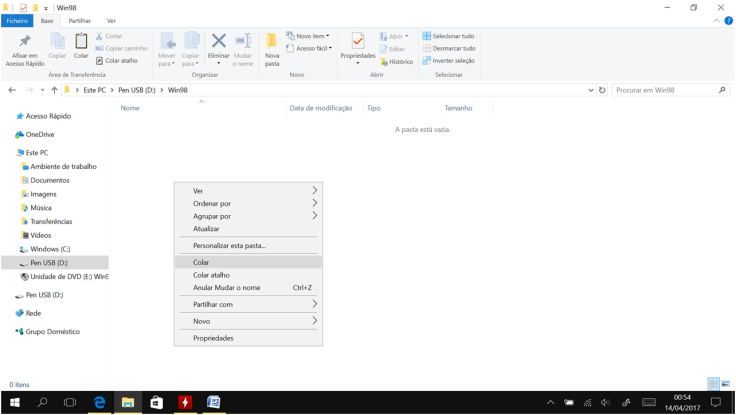Switch to large icons view in status bar

pyautogui.click(x=726, y=384)
